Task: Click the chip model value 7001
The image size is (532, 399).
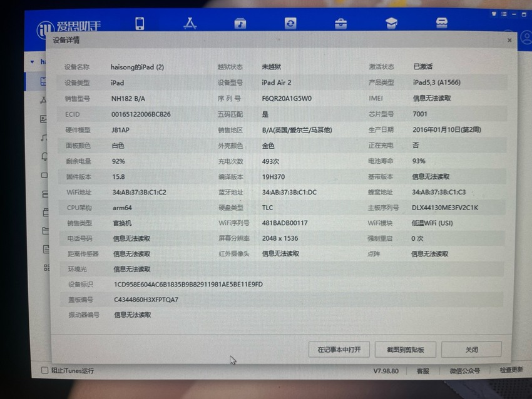Action: point(420,114)
